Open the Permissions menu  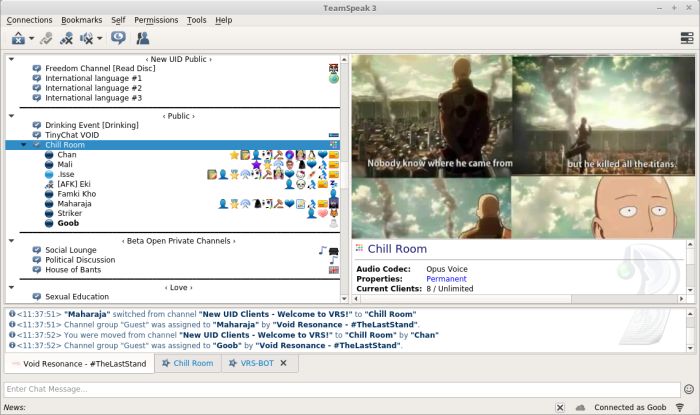(x=156, y=20)
